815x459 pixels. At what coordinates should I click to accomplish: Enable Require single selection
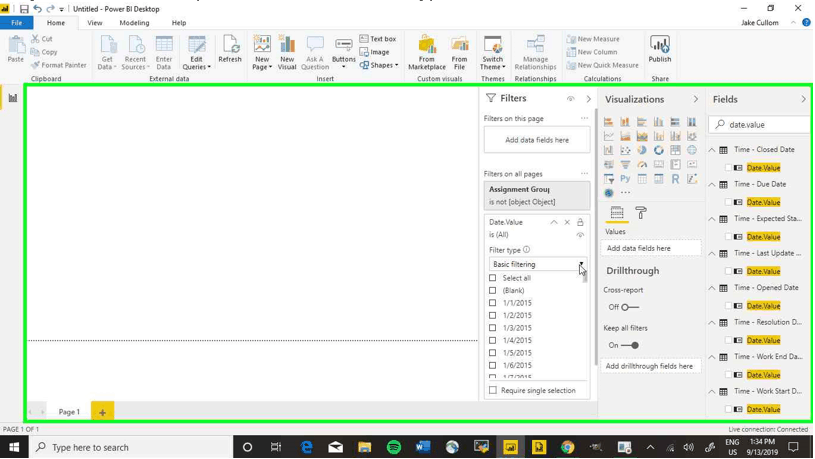[x=493, y=390]
